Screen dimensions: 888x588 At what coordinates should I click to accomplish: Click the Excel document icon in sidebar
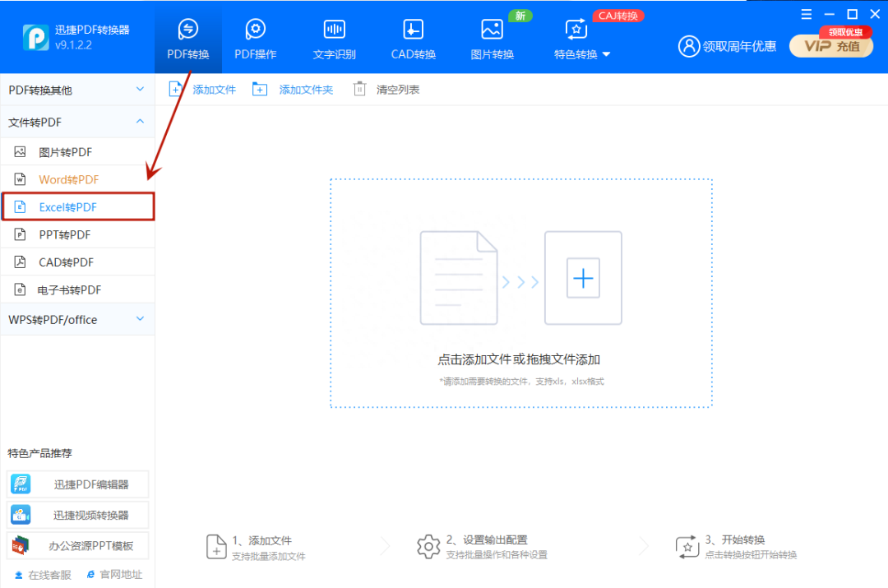click(x=20, y=206)
